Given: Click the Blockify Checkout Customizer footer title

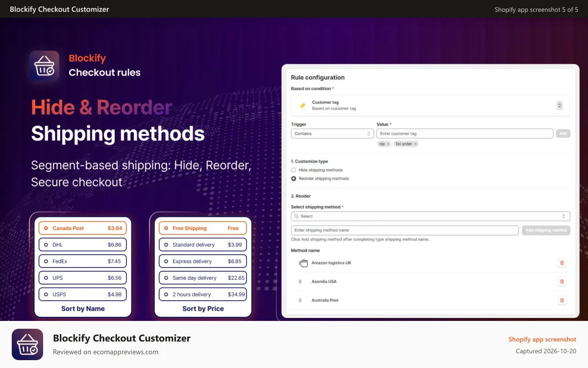Looking at the screenshot, I should pyautogui.click(x=122, y=338).
